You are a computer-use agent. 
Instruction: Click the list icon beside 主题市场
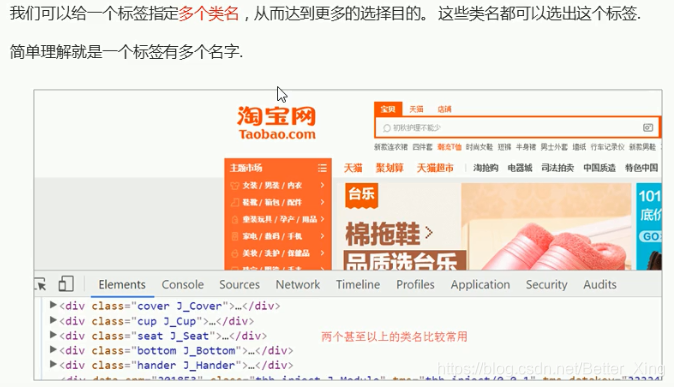pos(322,168)
